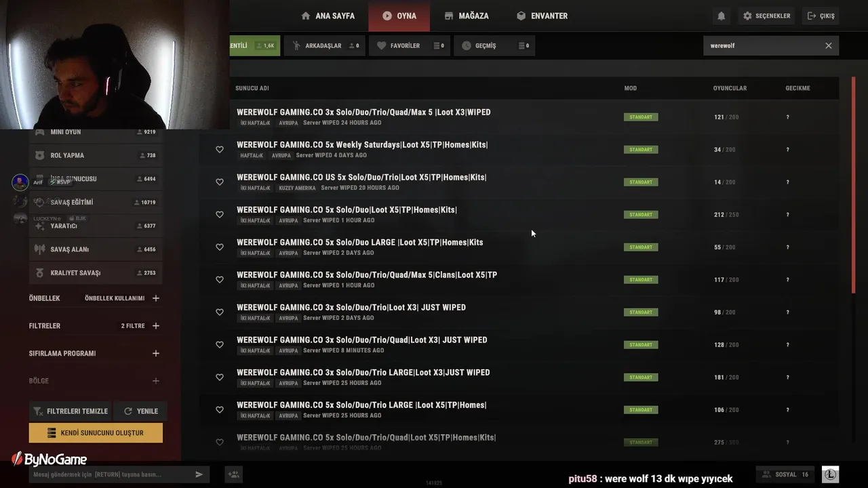Select MİNİ OYUN category
868x488 pixels.
click(94, 132)
